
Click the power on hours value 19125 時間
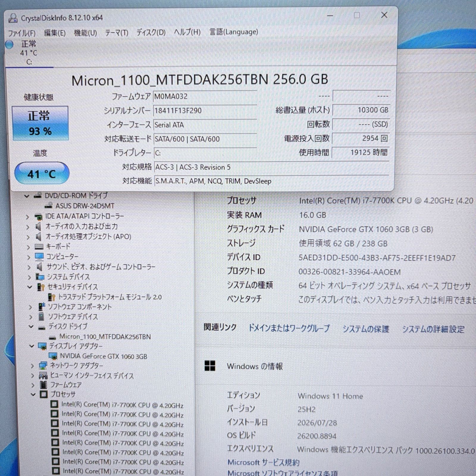[361, 153]
